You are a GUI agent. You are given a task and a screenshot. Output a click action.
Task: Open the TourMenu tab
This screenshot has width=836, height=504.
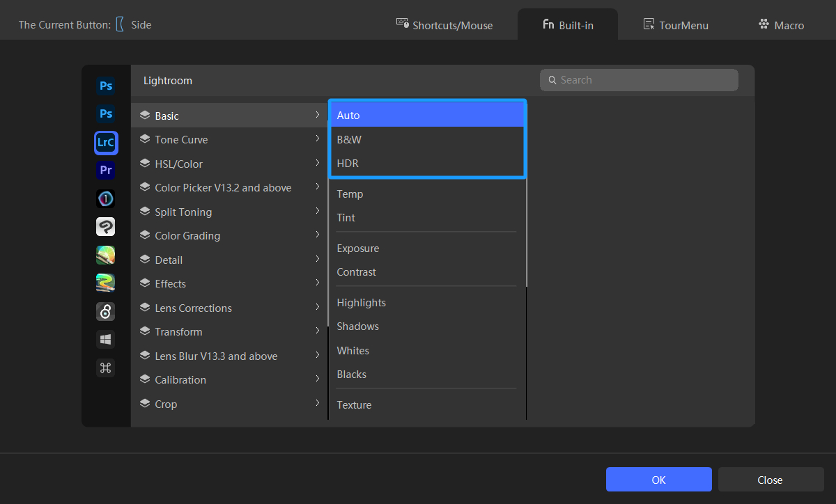[675, 25]
